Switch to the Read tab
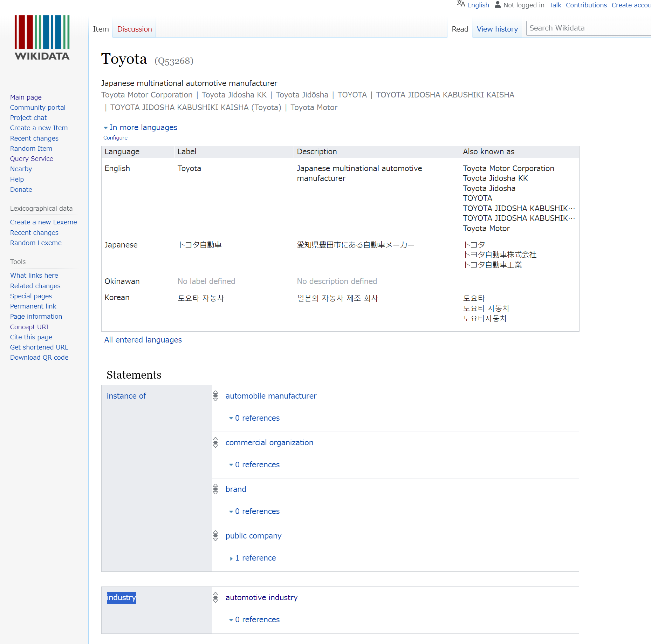The image size is (651, 644). pos(460,29)
